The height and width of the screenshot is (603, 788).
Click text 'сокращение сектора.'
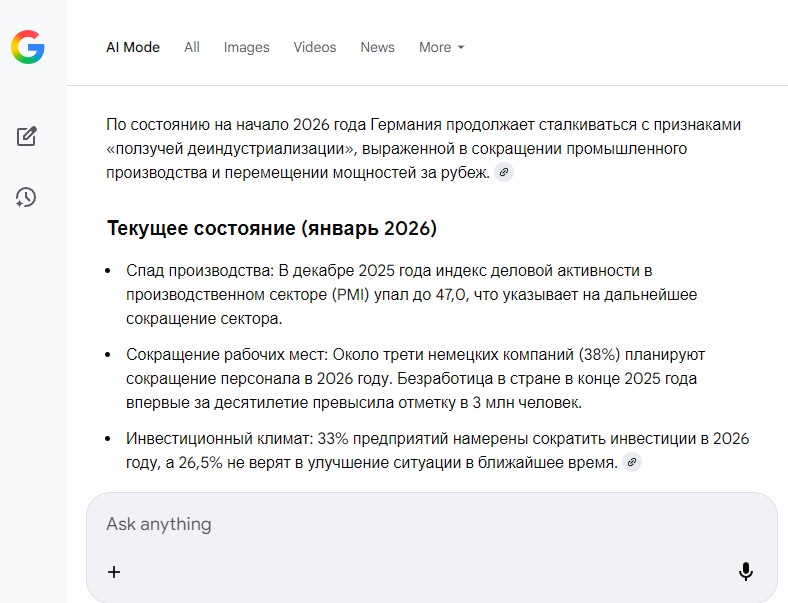tap(204, 319)
